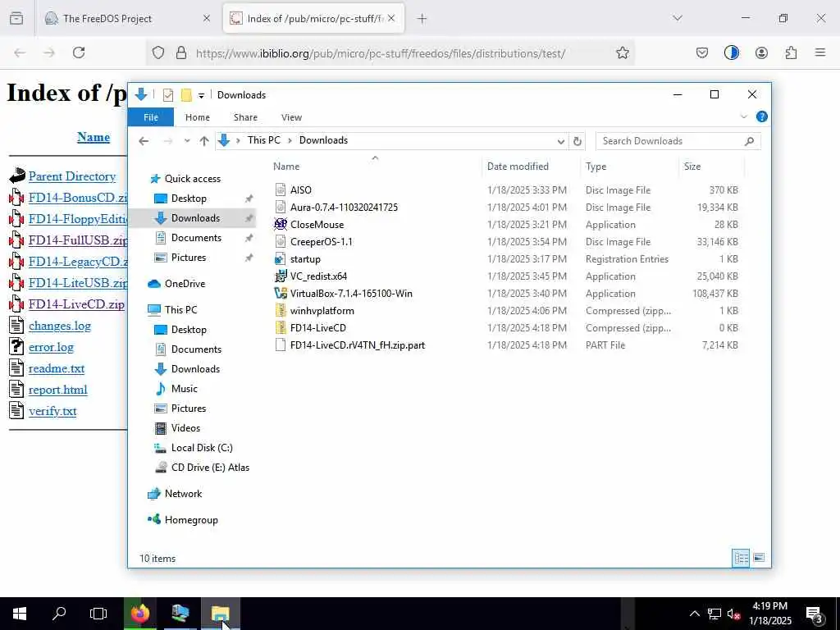The width and height of the screenshot is (840, 630).
Task: Bookmark this page with the star icon
Action: pos(622,52)
